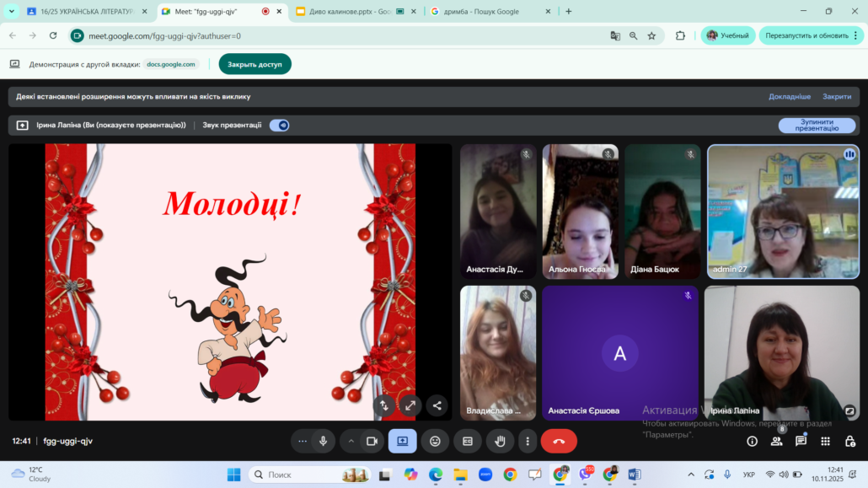
Task: Turn on captions in the call
Action: click(x=468, y=441)
